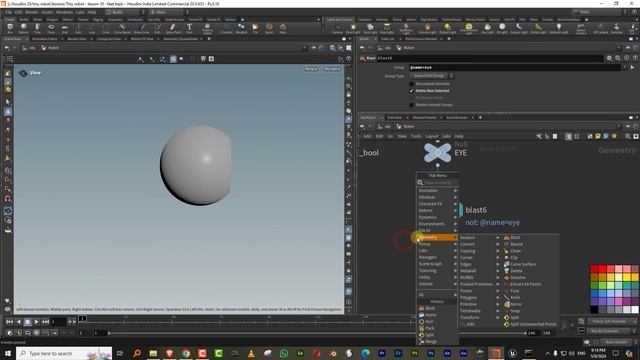Pick the bright red palette swatch

[602, 269]
